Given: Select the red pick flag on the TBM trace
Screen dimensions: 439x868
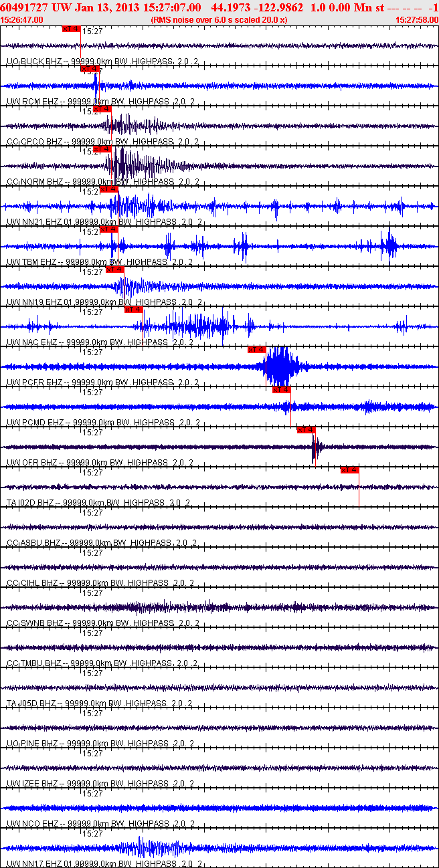Looking at the screenshot, I should pyautogui.click(x=108, y=229).
